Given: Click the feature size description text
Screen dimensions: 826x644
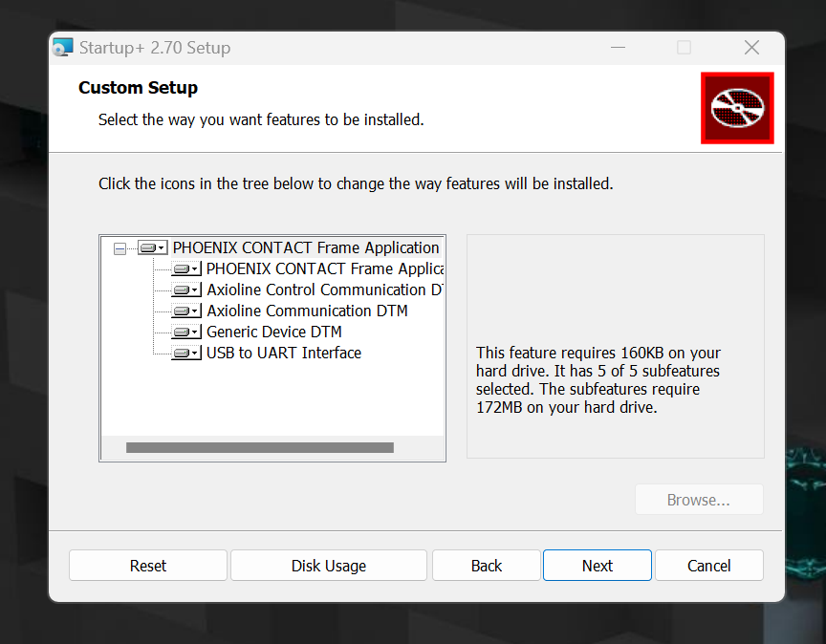Looking at the screenshot, I should coord(598,379).
